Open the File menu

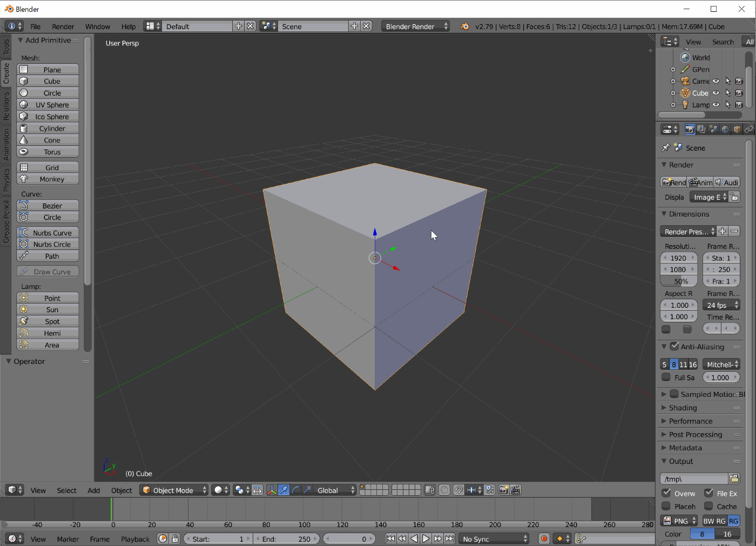35,26
